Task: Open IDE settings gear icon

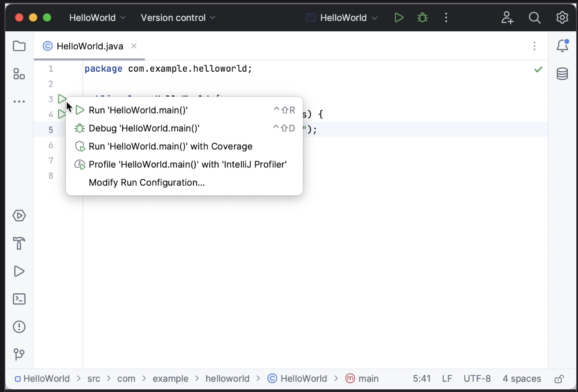Action: (562, 18)
